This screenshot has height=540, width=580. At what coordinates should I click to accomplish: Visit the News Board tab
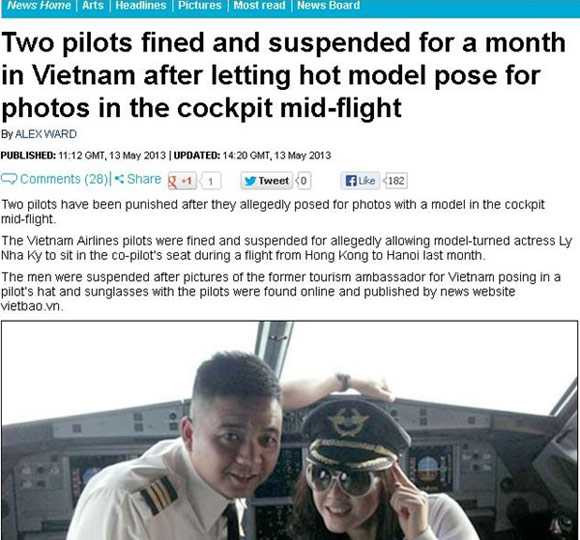tap(328, 5)
